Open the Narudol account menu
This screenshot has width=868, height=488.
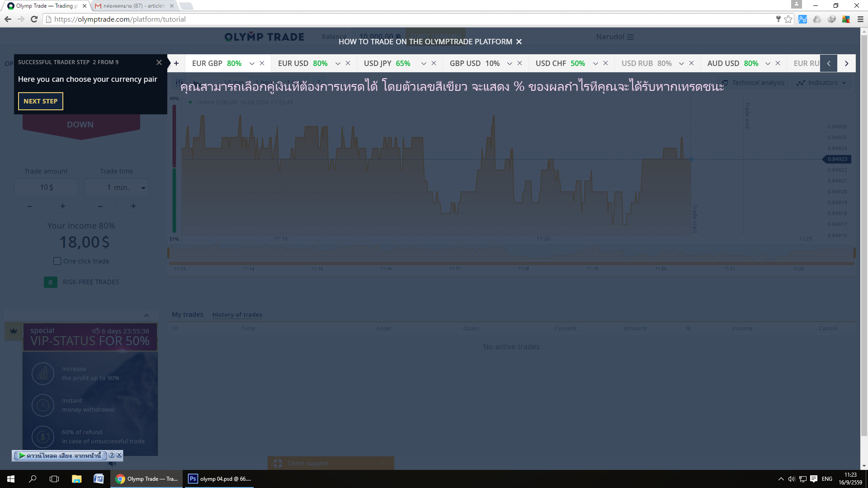[614, 37]
